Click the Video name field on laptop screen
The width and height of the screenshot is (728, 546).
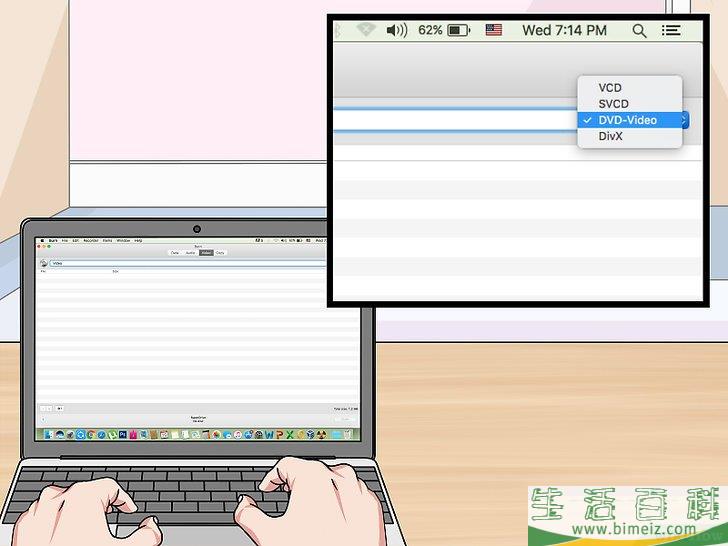click(x=188, y=263)
